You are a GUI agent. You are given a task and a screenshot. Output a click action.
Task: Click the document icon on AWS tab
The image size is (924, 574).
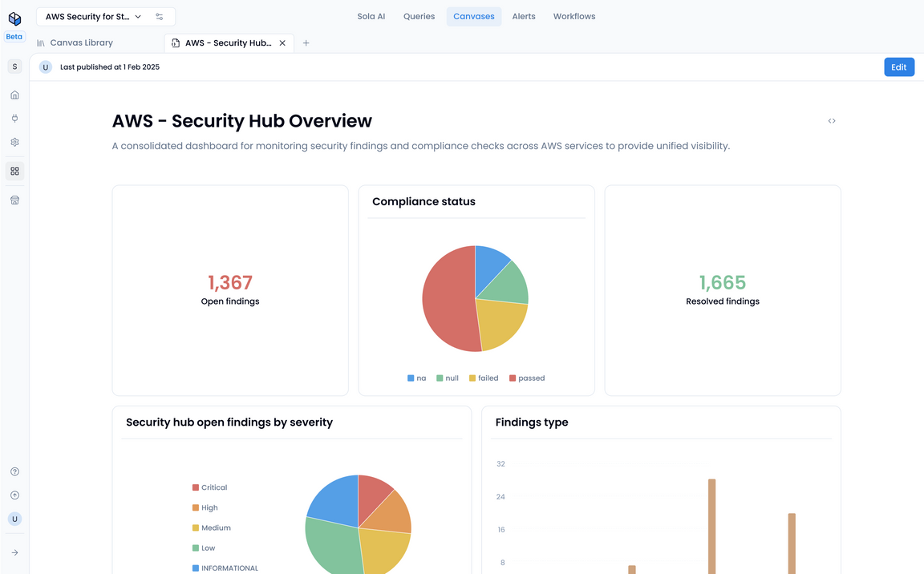tap(175, 43)
